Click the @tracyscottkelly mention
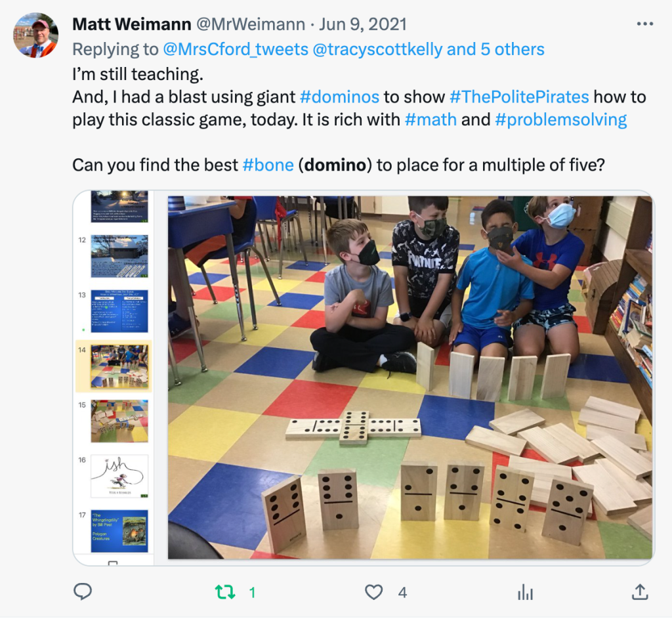 (x=377, y=49)
